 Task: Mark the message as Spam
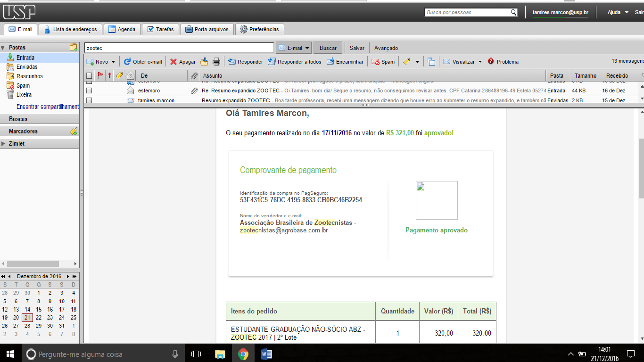tap(383, 62)
